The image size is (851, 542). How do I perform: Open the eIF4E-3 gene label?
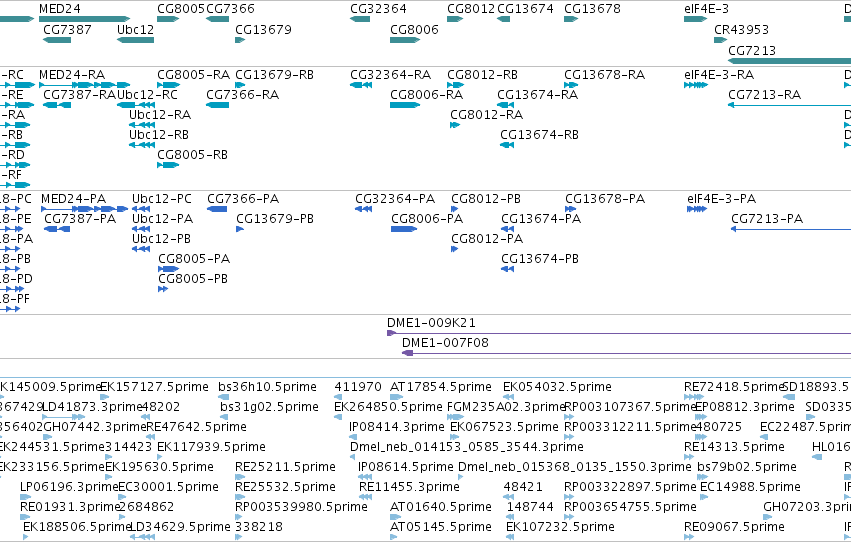(707, 9)
